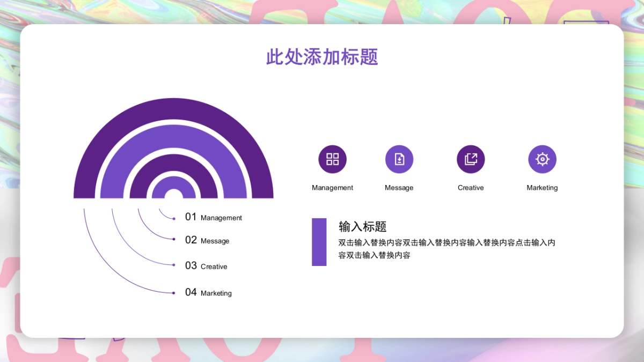Click the Management grid icon
This screenshot has width=644, height=362.
(x=332, y=159)
